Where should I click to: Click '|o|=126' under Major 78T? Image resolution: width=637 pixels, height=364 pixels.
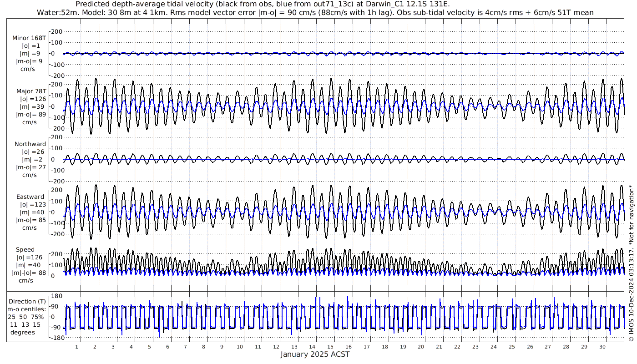[33, 99]
